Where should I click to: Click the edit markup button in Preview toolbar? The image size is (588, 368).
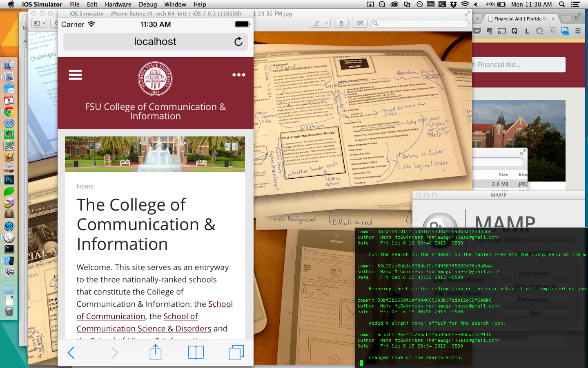(x=360, y=23)
